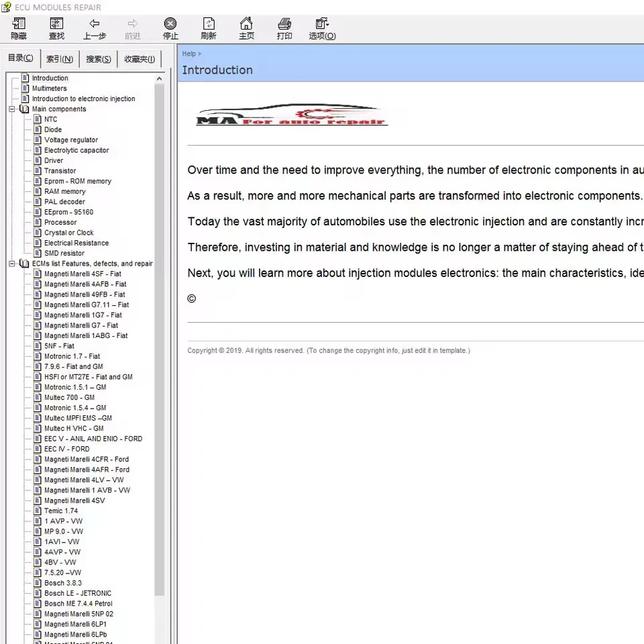The height and width of the screenshot is (644, 644).
Task: Click the Help breadcrumb link
Action: pos(189,54)
